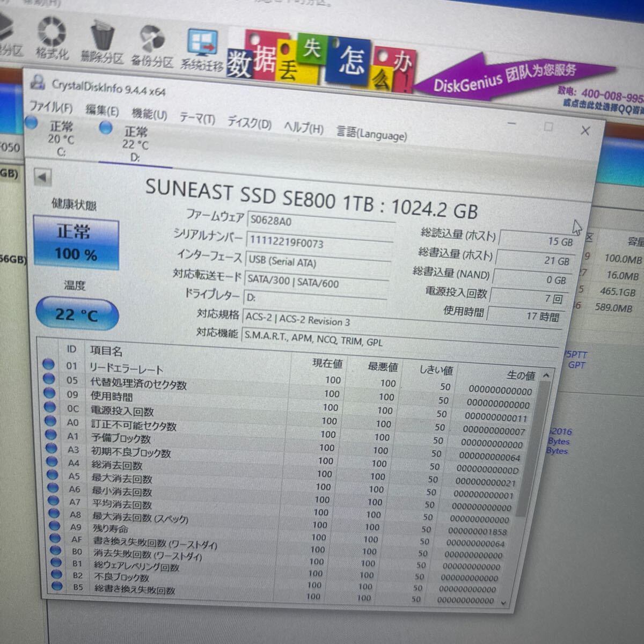Click the 正常 100 % health status button
This screenshot has width=644, height=644.
pyautogui.click(x=76, y=242)
